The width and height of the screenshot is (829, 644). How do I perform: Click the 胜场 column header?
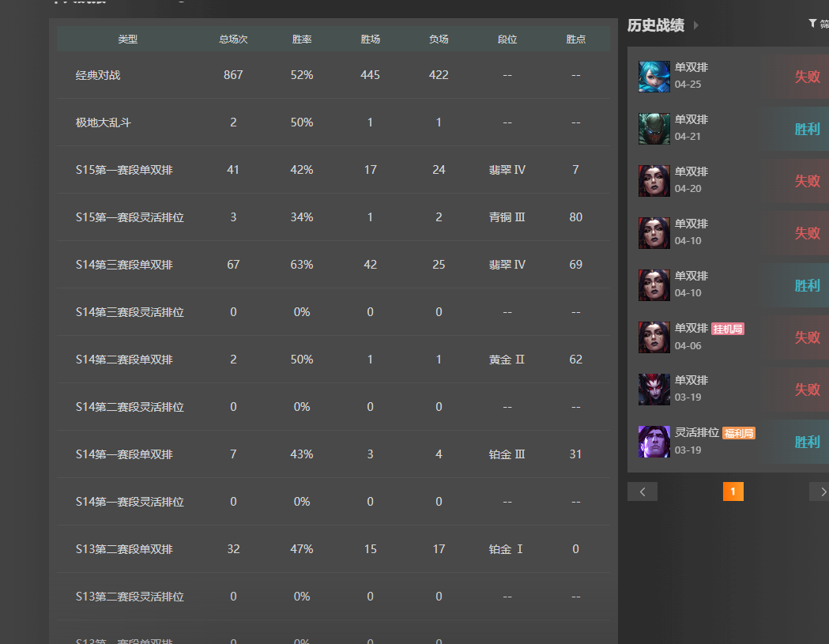(370, 40)
